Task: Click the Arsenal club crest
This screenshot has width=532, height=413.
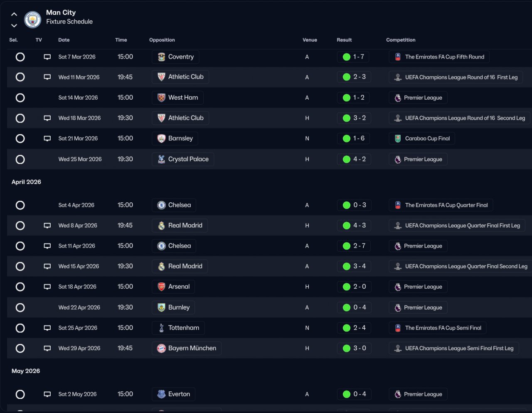Action: [161, 287]
